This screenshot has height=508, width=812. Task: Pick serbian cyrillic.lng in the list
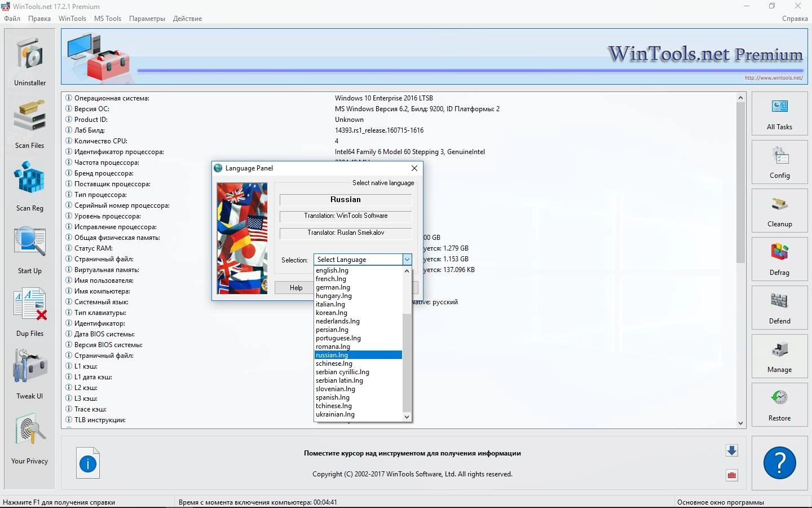[358, 372]
